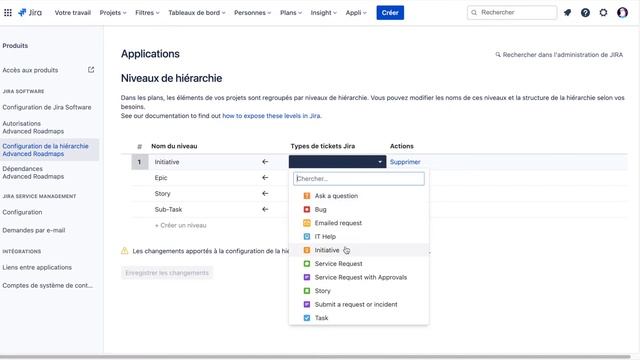This screenshot has width=640, height=360.
Task: Click the Service Request with Approvals icon
Action: click(x=307, y=277)
